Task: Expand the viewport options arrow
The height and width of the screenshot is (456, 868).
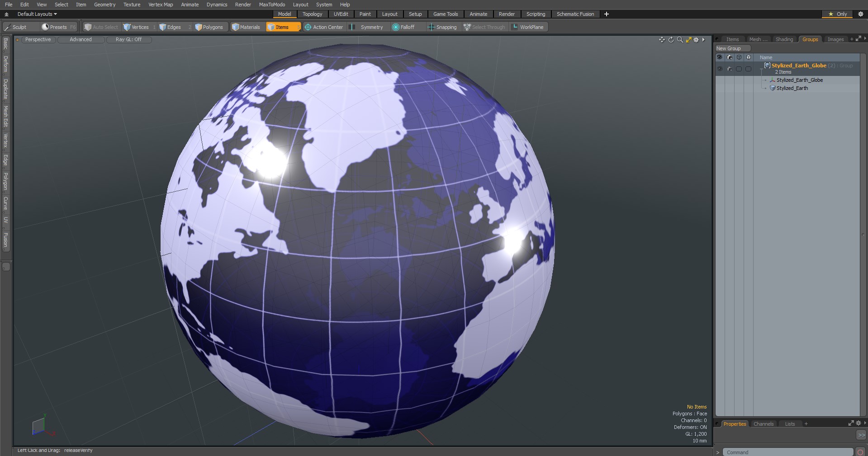Action: (x=703, y=40)
